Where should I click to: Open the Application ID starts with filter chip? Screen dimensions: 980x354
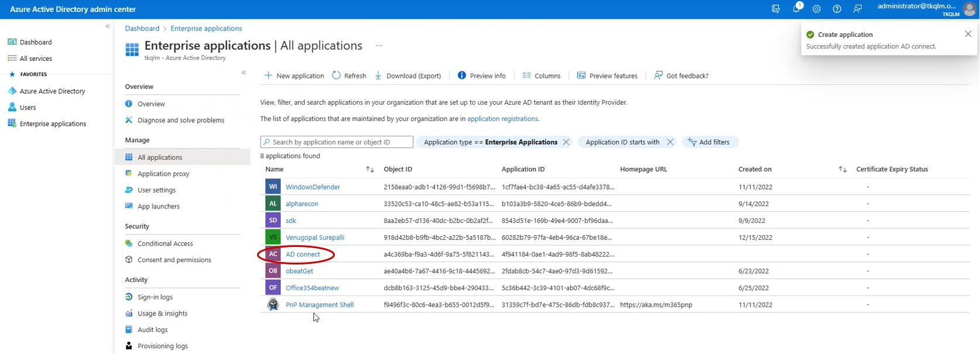pos(622,142)
